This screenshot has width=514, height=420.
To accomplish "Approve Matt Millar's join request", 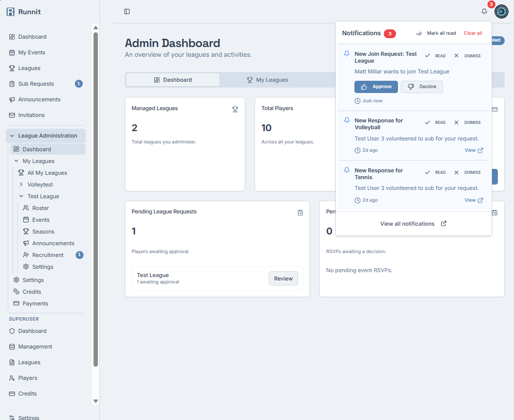I will pyautogui.click(x=376, y=87).
